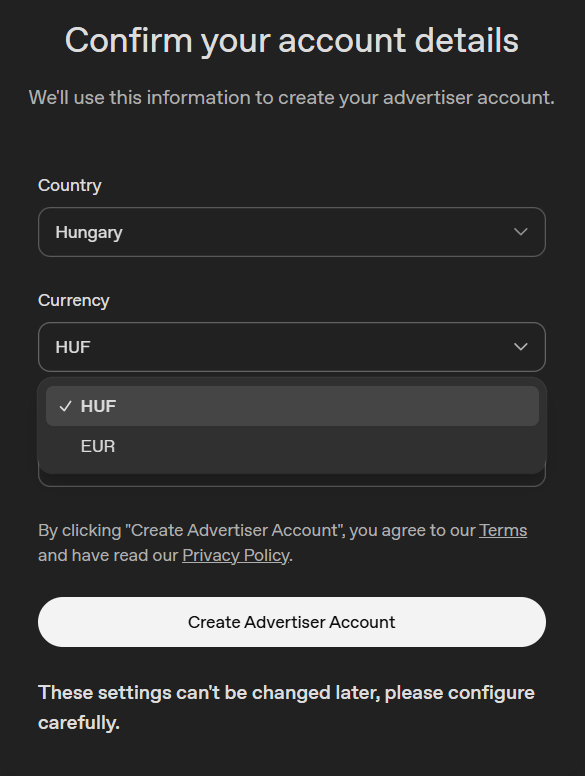585x776 pixels.
Task: Click the chevron arrow in the Country field
Action: pos(520,232)
